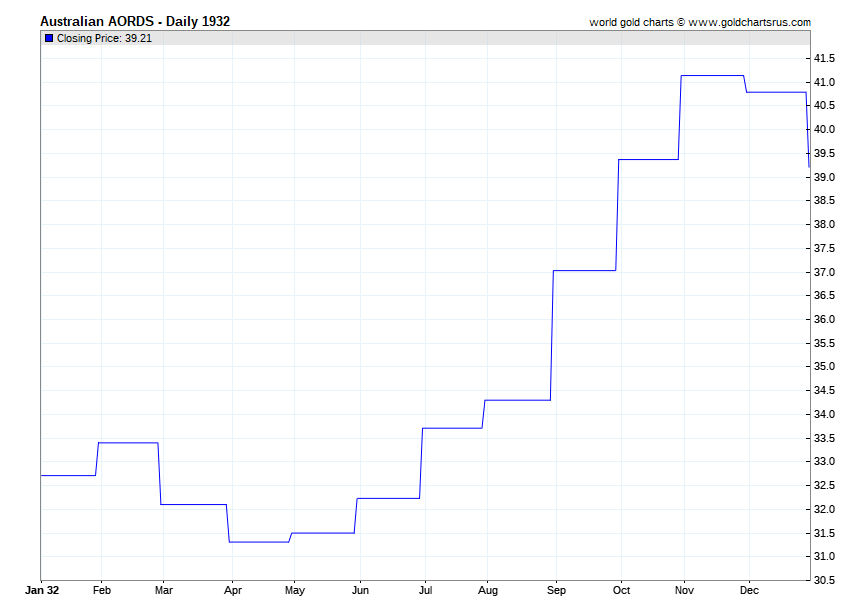Screen dimensions: 850x616
Task: Click the 35.5 y-axis value
Action: [824, 343]
